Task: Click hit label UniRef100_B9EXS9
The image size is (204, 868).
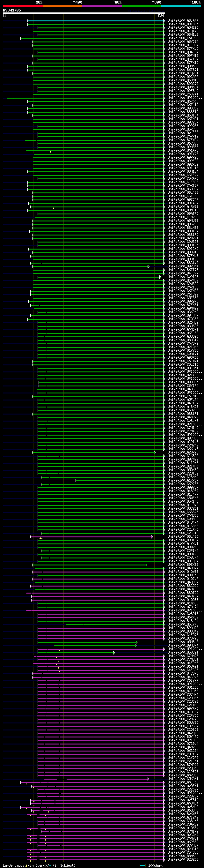Action: 183,565
